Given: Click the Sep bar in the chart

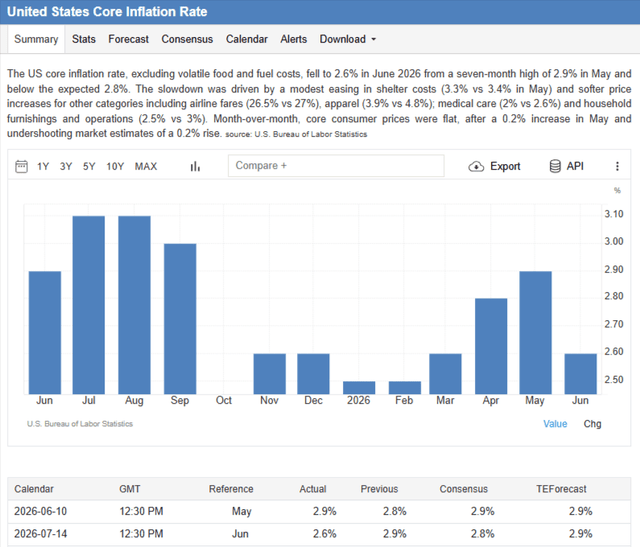Looking at the screenshot, I should (x=180, y=319).
